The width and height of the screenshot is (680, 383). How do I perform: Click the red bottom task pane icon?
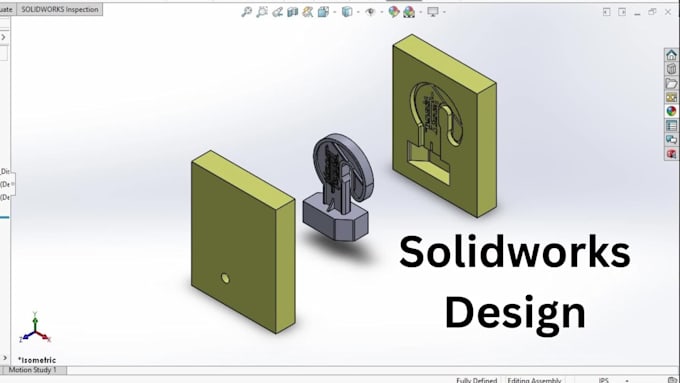point(671,154)
